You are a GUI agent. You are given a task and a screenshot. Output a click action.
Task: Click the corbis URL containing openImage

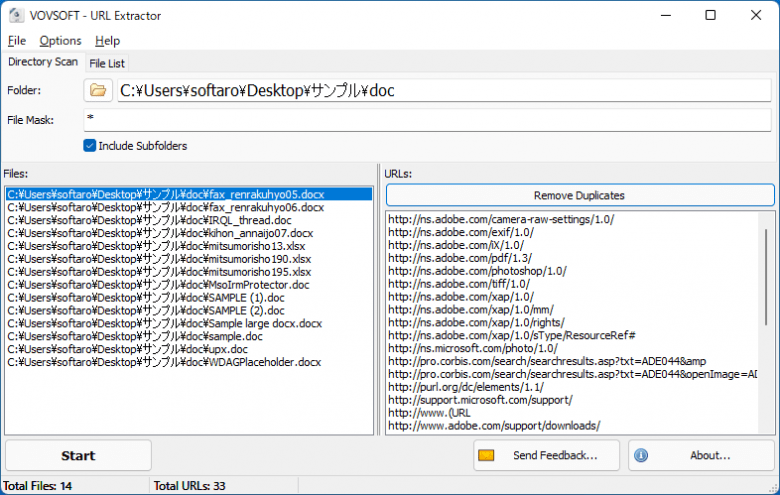572,374
